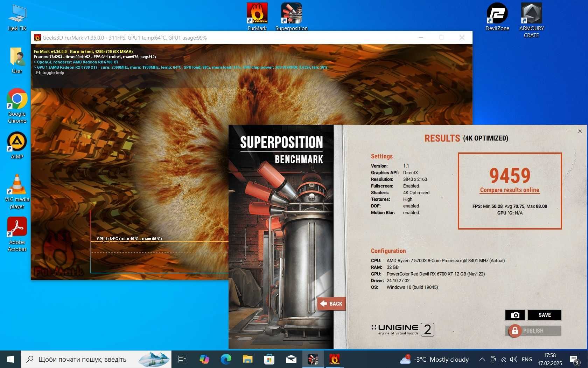The width and height of the screenshot is (588, 368).
Task: Click the OpenGL renderer line in FurMark
Action: click(76, 62)
